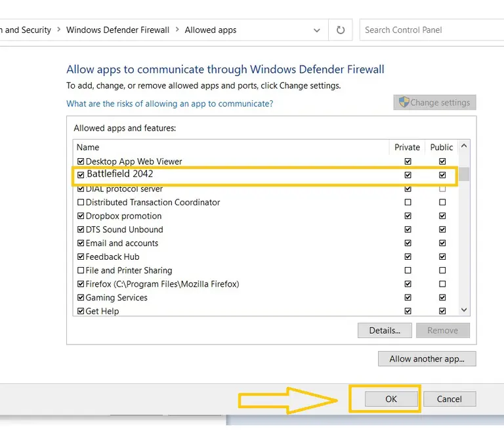Toggle Desktop App Web Viewer Public checkbox

point(442,161)
